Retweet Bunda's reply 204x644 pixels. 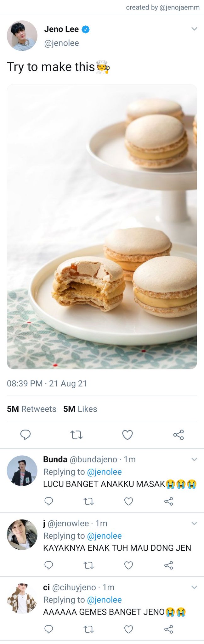(x=88, y=501)
